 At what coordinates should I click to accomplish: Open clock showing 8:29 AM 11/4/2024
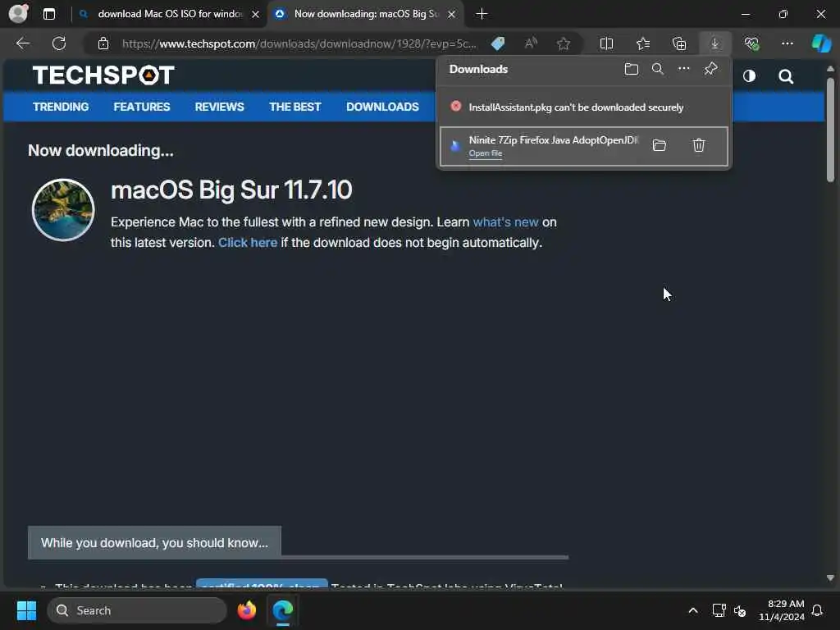click(782, 610)
